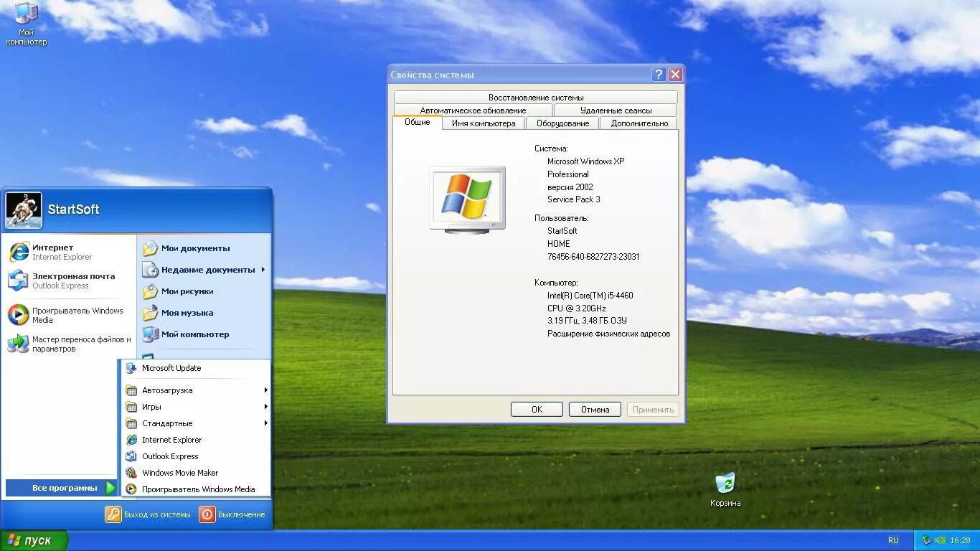Click the Service Pack 3 text

pos(574,199)
